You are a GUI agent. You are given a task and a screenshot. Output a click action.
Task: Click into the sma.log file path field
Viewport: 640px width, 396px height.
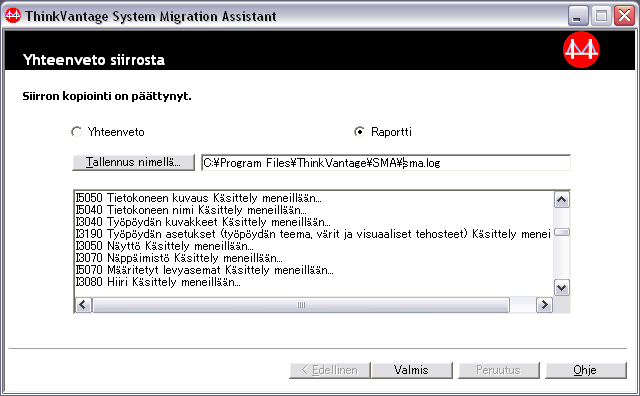386,163
